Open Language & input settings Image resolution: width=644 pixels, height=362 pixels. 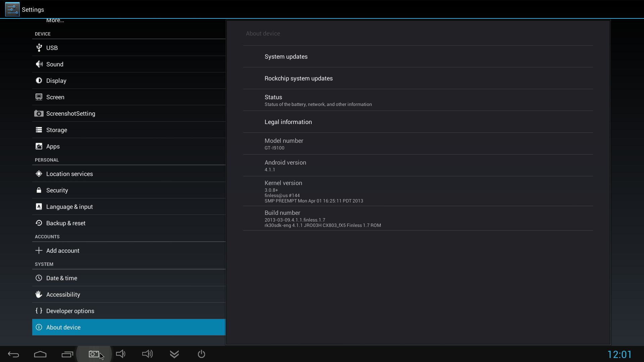(x=129, y=206)
